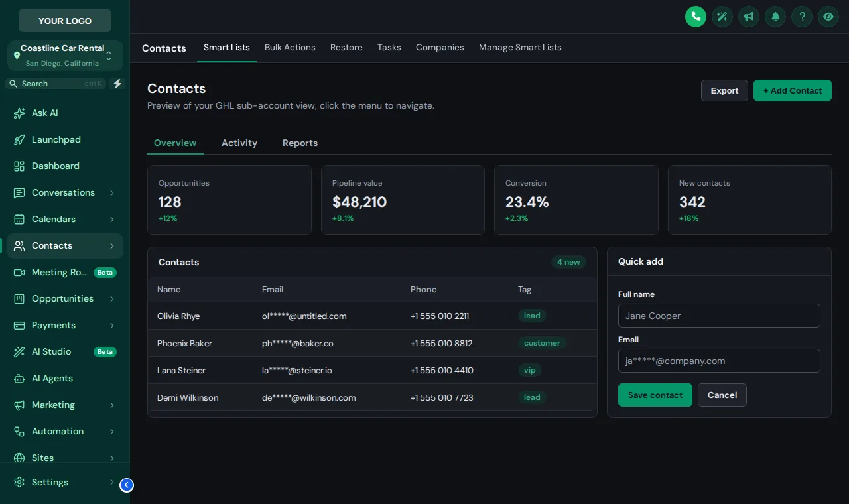The height and width of the screenshot is (504, 849).
Task: Click the Email field in Quick add
Action: point(719,361)
